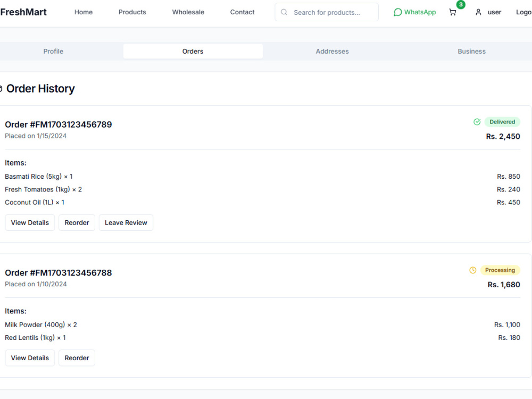532x399 pixels.
Task: Click the order total Rs. 1,680
Action: pyautogui.click(x=504, y=285)
